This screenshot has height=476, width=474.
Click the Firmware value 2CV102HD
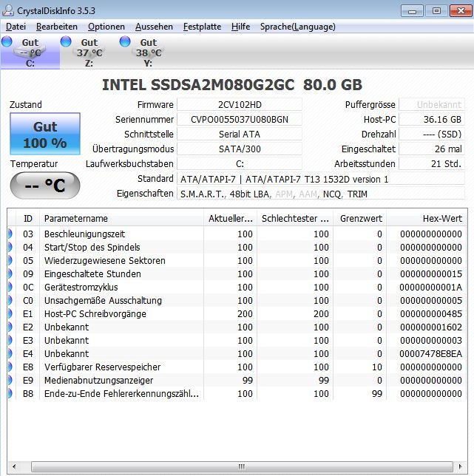coord(240,105)
